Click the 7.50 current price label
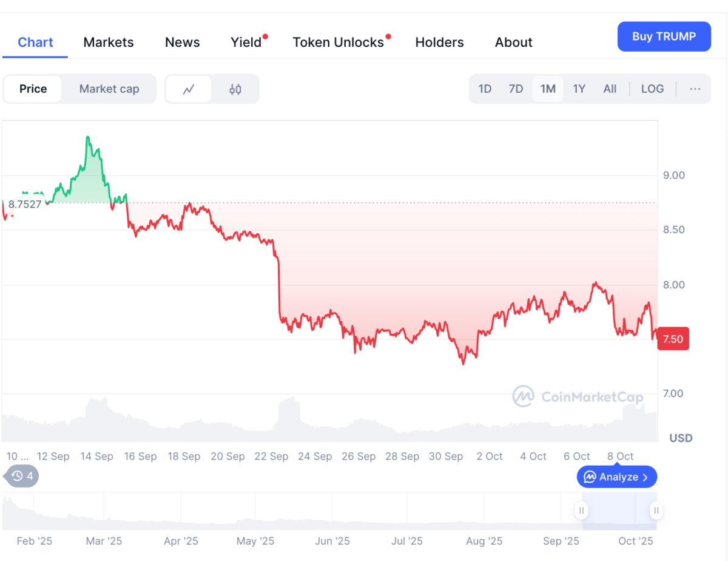 [673, 339]
